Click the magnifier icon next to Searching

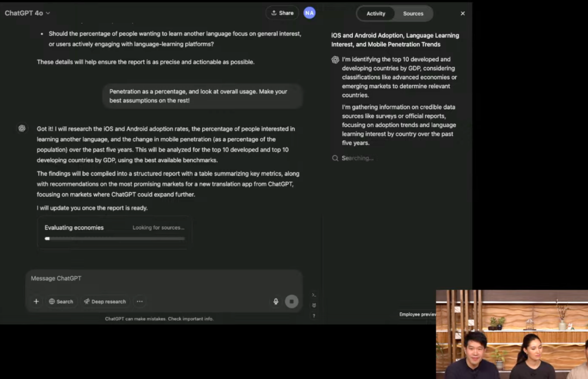(x=335, y=158)
